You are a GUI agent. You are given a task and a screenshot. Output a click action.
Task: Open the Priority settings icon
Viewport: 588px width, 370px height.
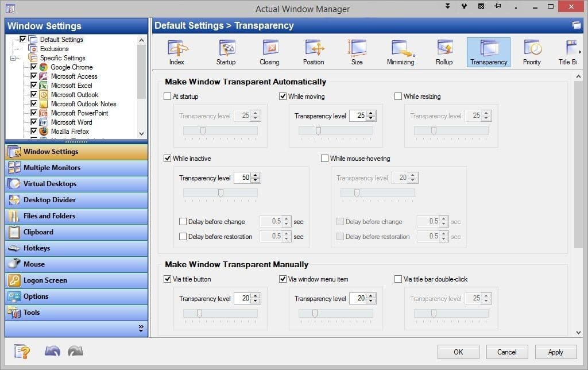(532, 51)
